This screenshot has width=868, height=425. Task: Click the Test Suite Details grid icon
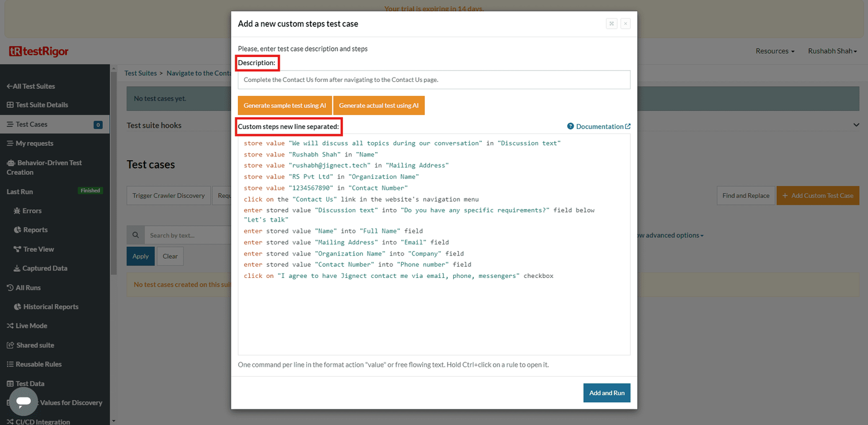coord(10,105)
